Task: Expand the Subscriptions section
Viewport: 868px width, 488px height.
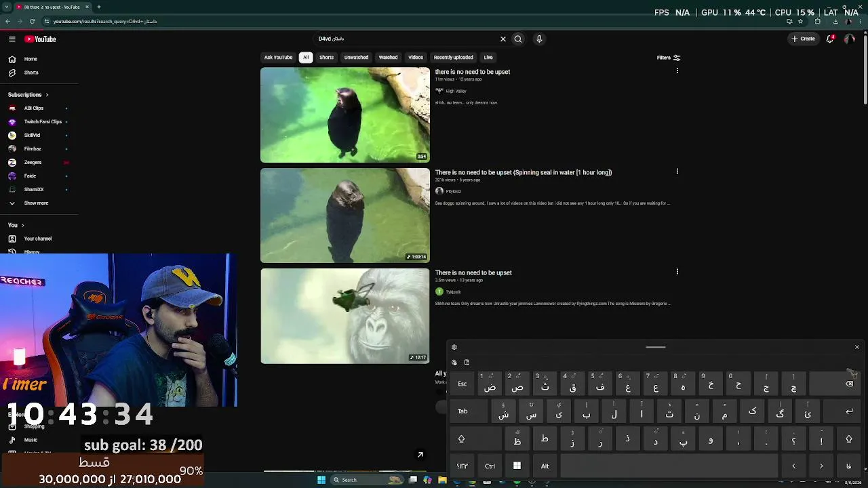Action: coord(28,95)
